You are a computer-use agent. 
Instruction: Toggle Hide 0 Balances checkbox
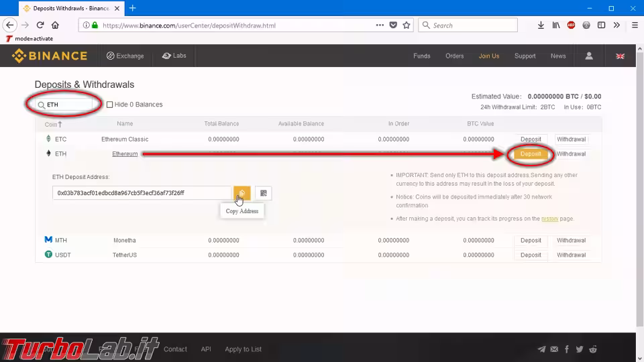(109, 105)
